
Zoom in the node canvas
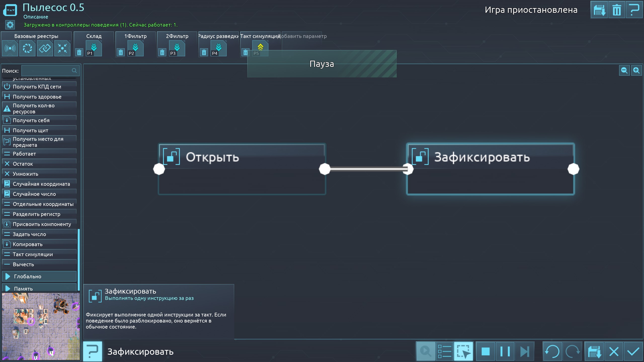[x=636, y=70]
